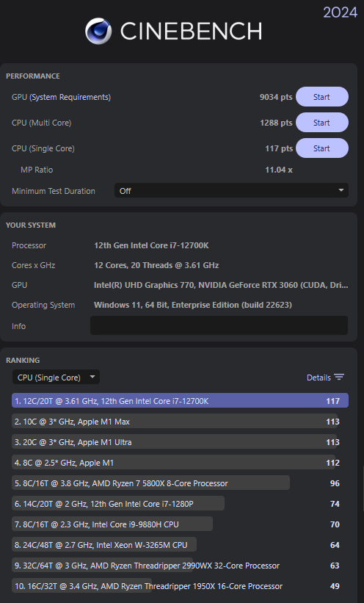Start the GPU benchmark test
Viewport: 364px width, 603px height.
[322, 97]
